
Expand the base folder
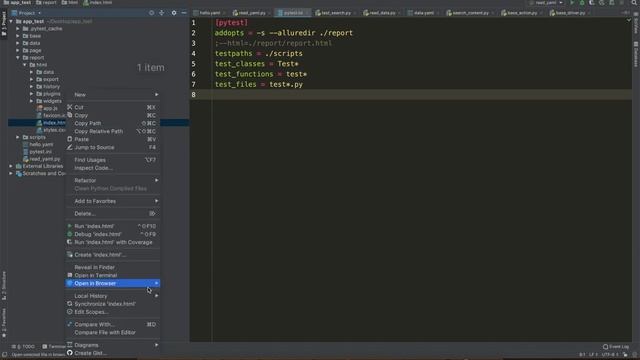click(x=18, y=36)
